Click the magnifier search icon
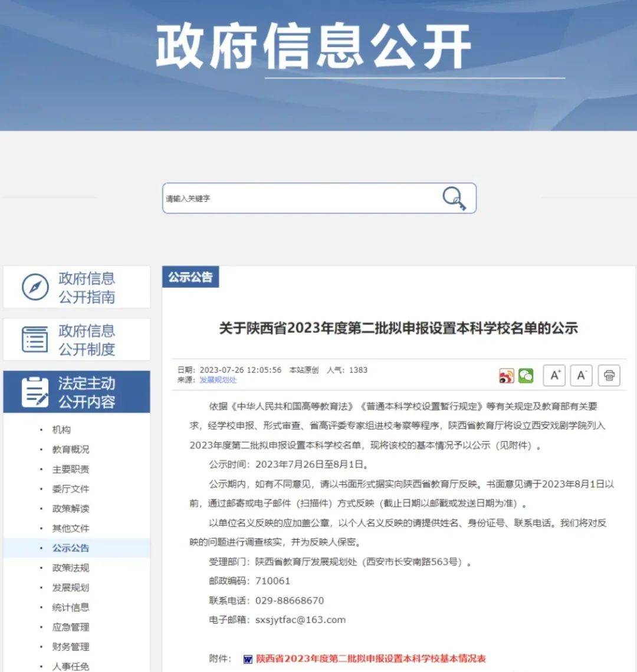Viewport: 637px width, 672px height. (x=454, y=198)
